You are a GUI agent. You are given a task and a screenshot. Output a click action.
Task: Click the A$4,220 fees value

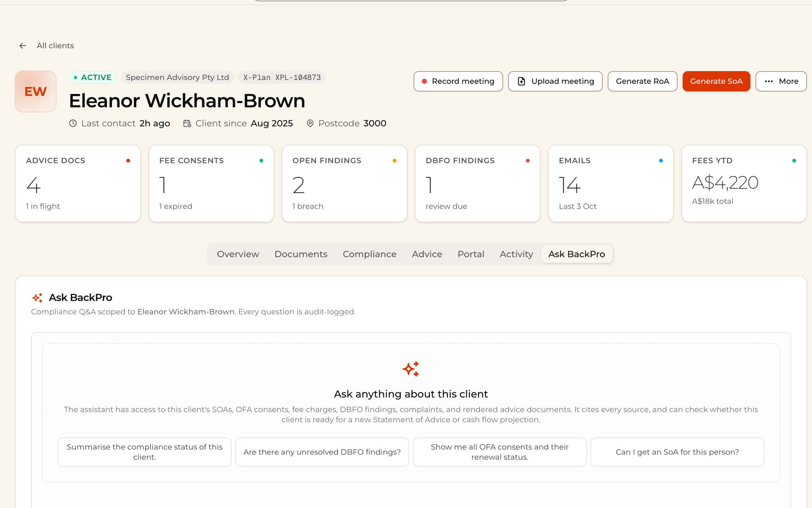pos(725,182)
